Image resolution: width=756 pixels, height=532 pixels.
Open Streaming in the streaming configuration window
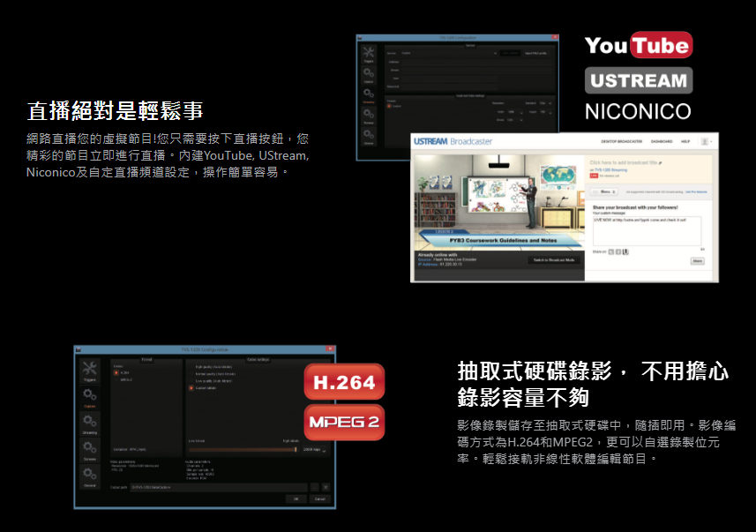point(369,95)
